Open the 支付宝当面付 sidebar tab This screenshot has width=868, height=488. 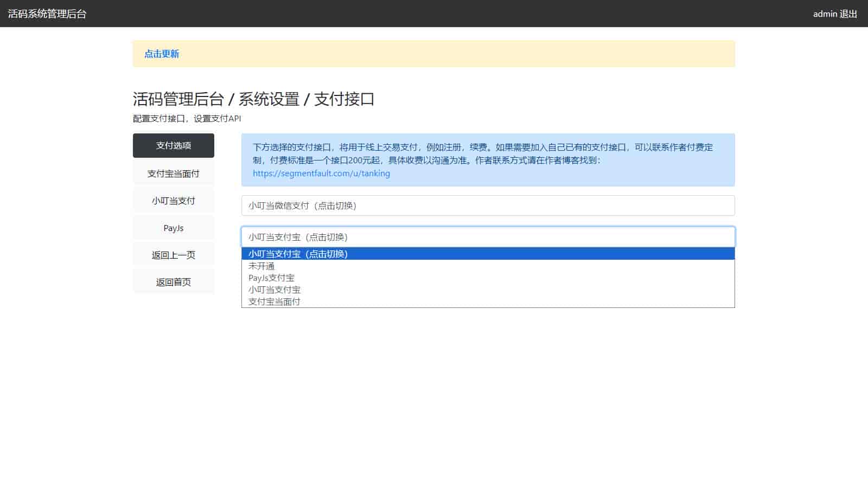pos(173,174)
